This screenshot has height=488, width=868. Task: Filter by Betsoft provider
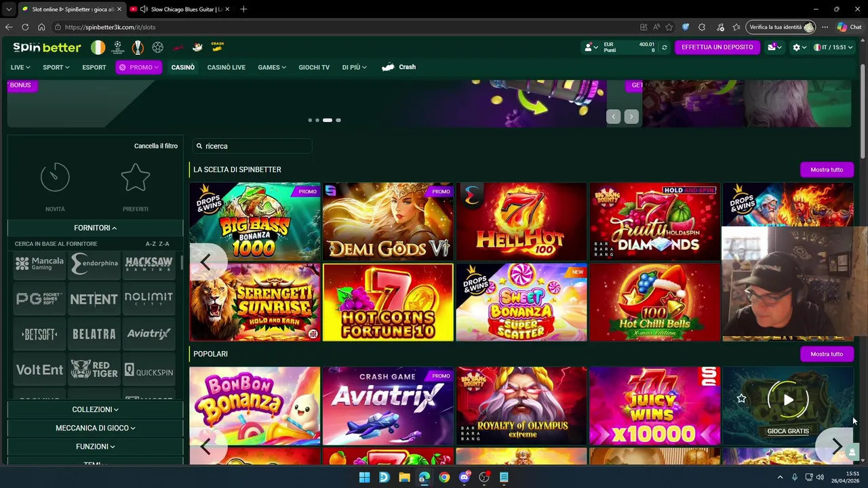pyautogui.click(x=39, y=334)
